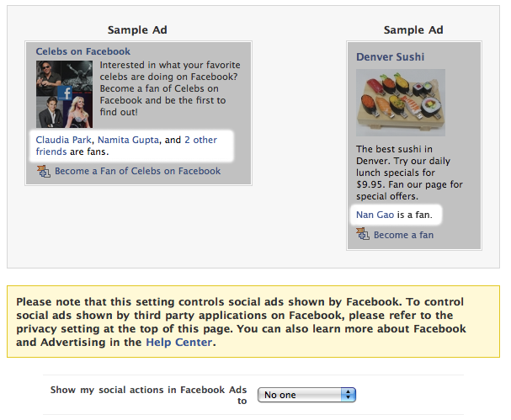The image size is (511, 420).
Task: Open the Help Center link
Action: [x=179, y=342]
